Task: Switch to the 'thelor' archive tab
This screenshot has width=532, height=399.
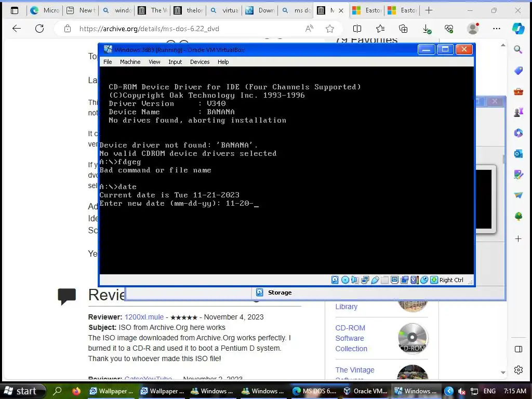Action: tap(188, 10)
